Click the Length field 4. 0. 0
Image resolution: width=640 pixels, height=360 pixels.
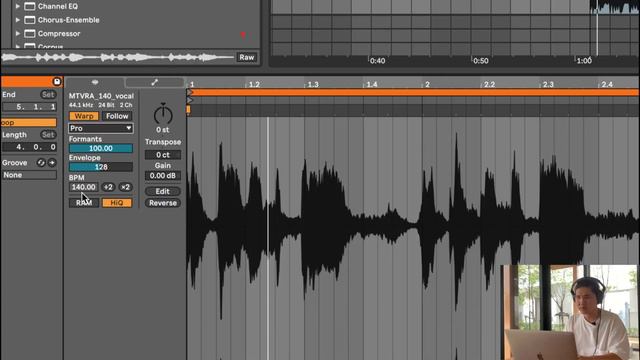29,147
